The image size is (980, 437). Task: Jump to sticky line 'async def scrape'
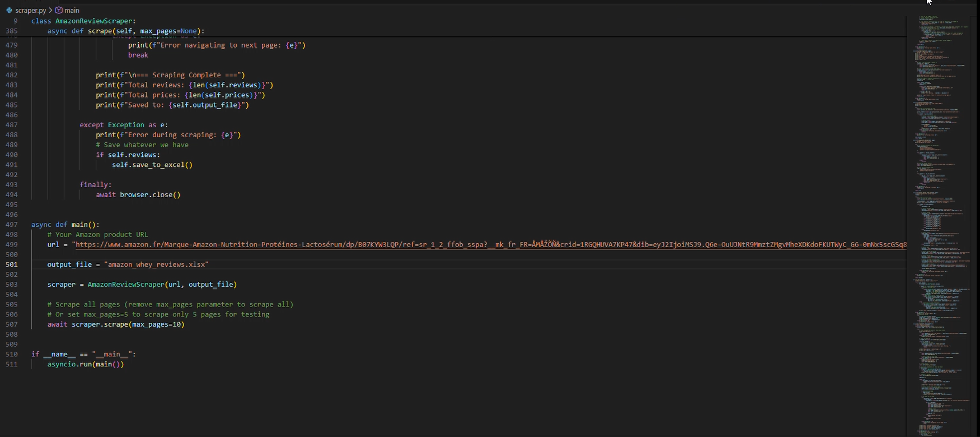tap(126, 31)
